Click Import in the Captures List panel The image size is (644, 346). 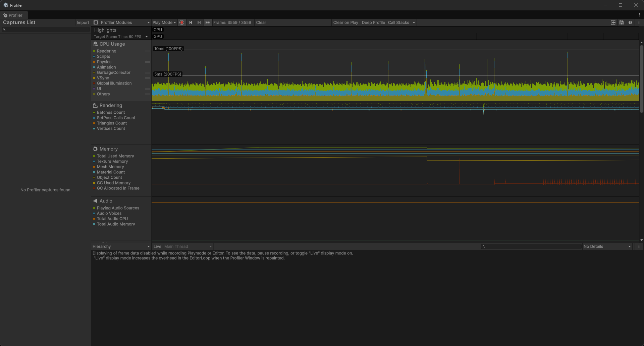83,22
